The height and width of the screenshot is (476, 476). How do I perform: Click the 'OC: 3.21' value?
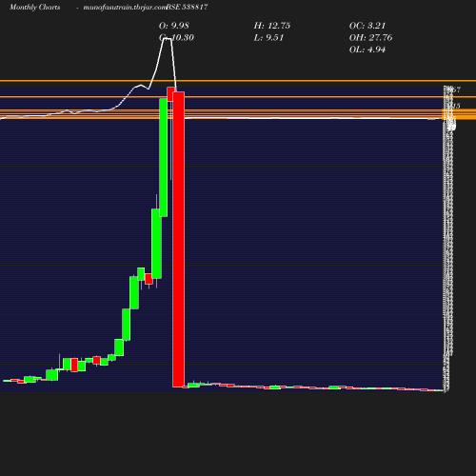point(367,26)
